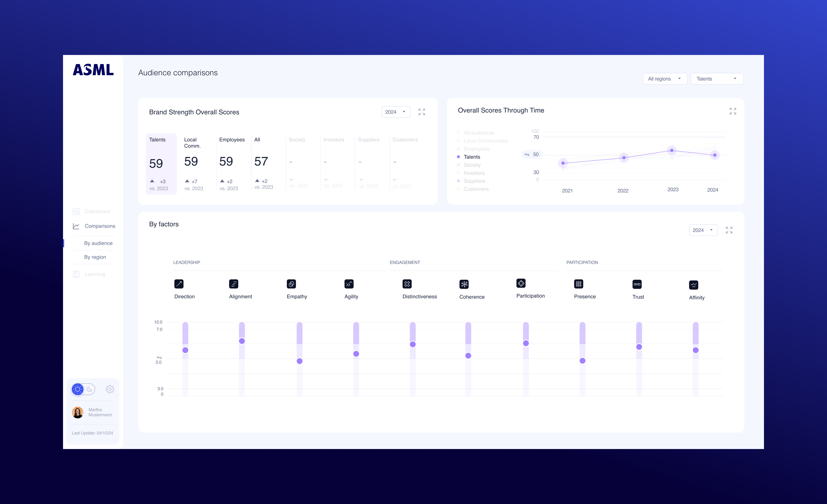Click the Empathy factor icon
827x504 pixels.
pyautogui.click(x=291, y=284)
